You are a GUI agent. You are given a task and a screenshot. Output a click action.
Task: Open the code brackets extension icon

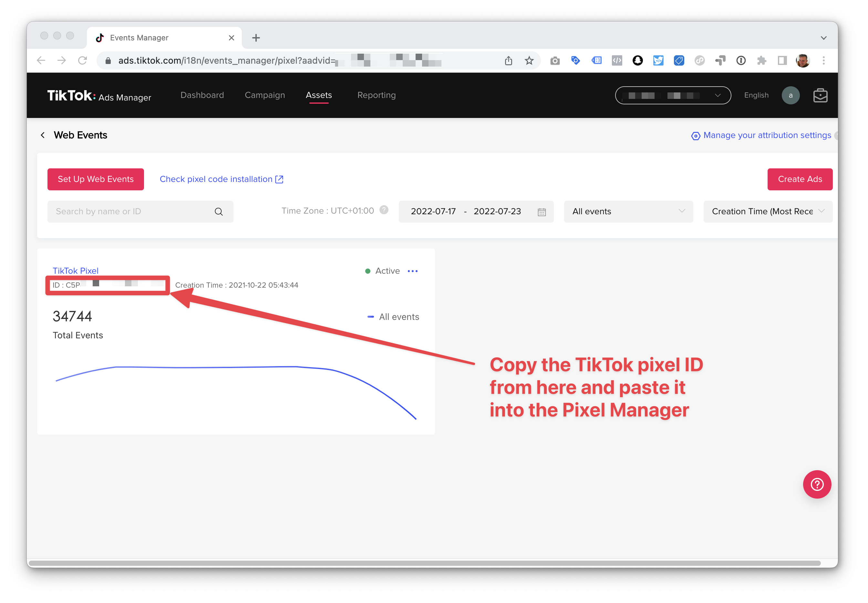click(x=617, y=60)
